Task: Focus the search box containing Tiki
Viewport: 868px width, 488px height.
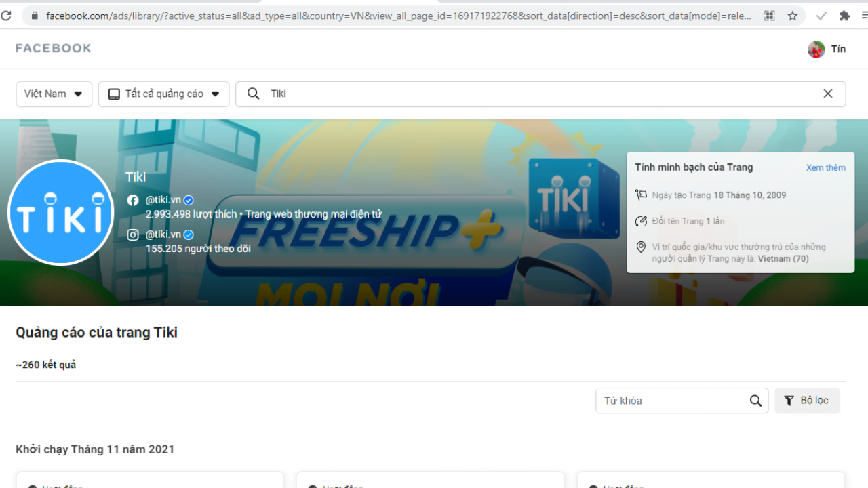Action: tap(540, 94)
